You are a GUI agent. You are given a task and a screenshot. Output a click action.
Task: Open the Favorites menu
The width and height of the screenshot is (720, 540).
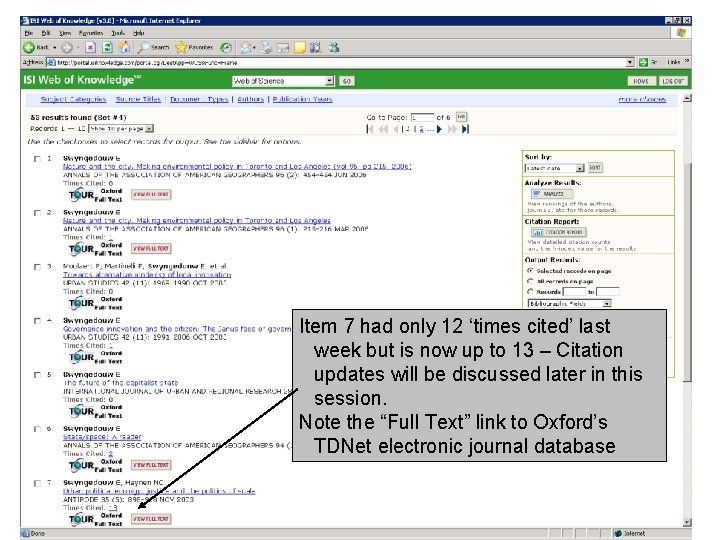(x=91, y=33)
